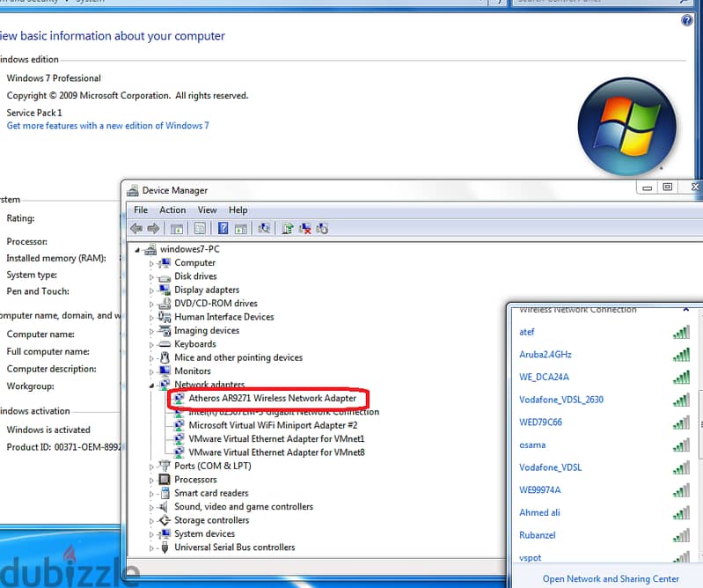703x588 pixels.
Task: Click the Forward arrow in Device Manager toolbar
Action: pos(153,229)
